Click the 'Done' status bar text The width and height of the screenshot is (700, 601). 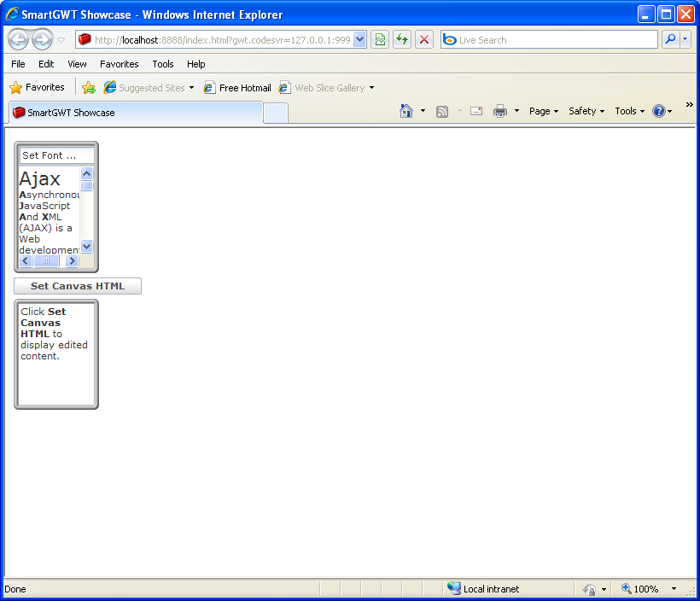click(15, 589)
